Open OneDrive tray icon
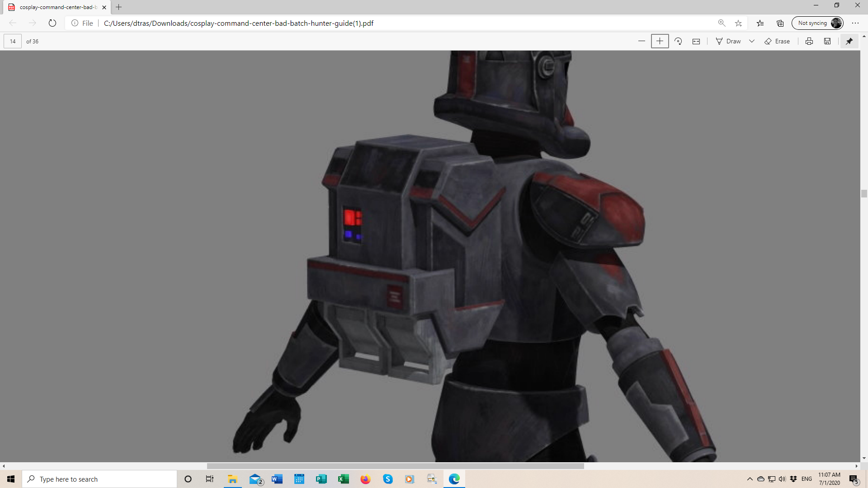Screen dimensions: 868x488 [761, 479]
